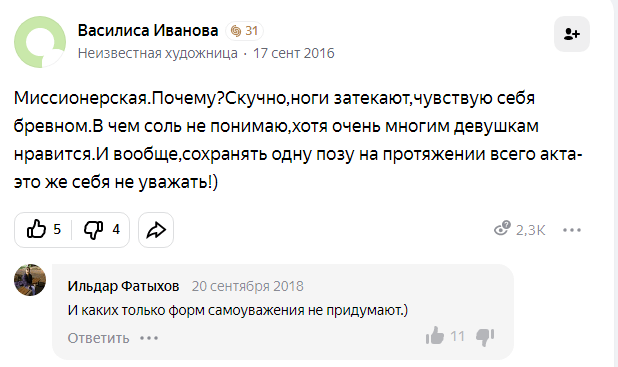Upvote Ильдар Фатыхов's comment

point(435,336)
